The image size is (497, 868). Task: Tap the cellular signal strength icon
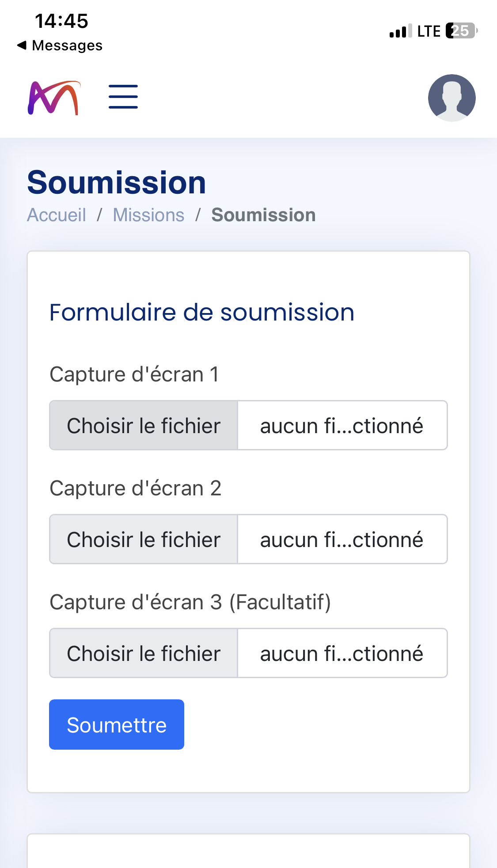point(400,31)
